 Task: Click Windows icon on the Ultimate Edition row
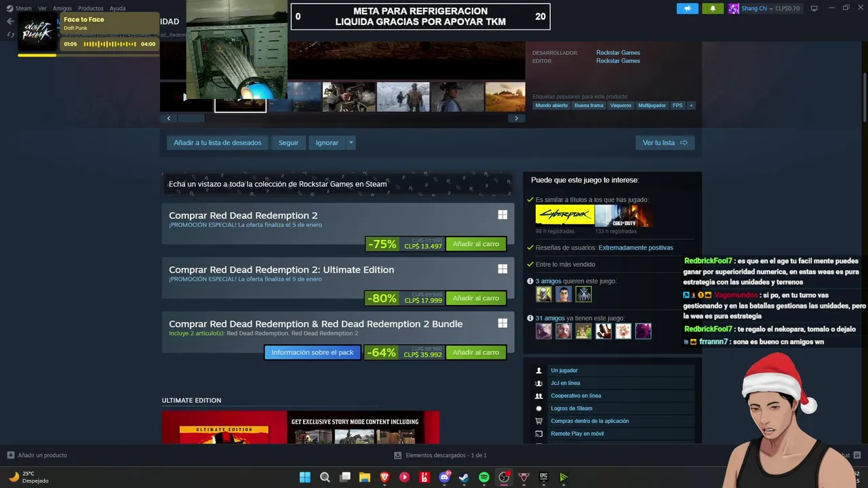tap(502, 269)
